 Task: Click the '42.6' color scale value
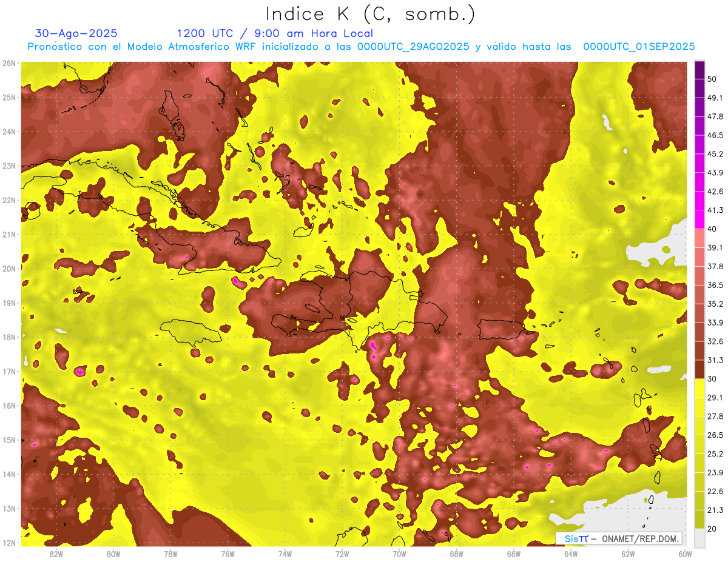coord(715,192)
